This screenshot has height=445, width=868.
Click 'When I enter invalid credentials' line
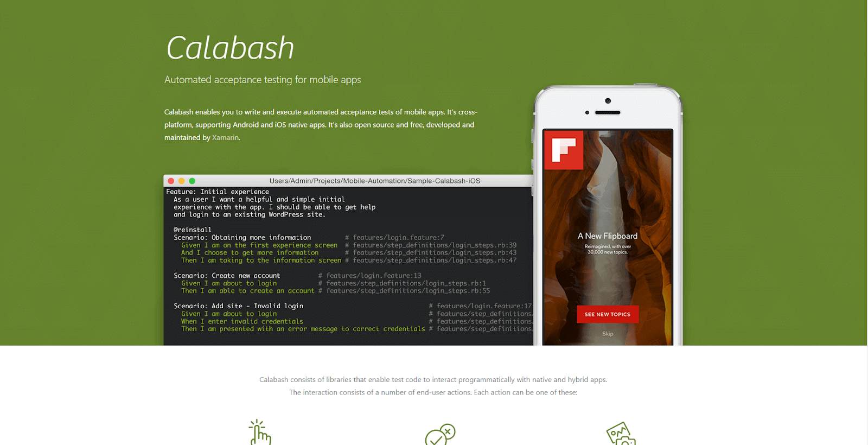point(242,321)
